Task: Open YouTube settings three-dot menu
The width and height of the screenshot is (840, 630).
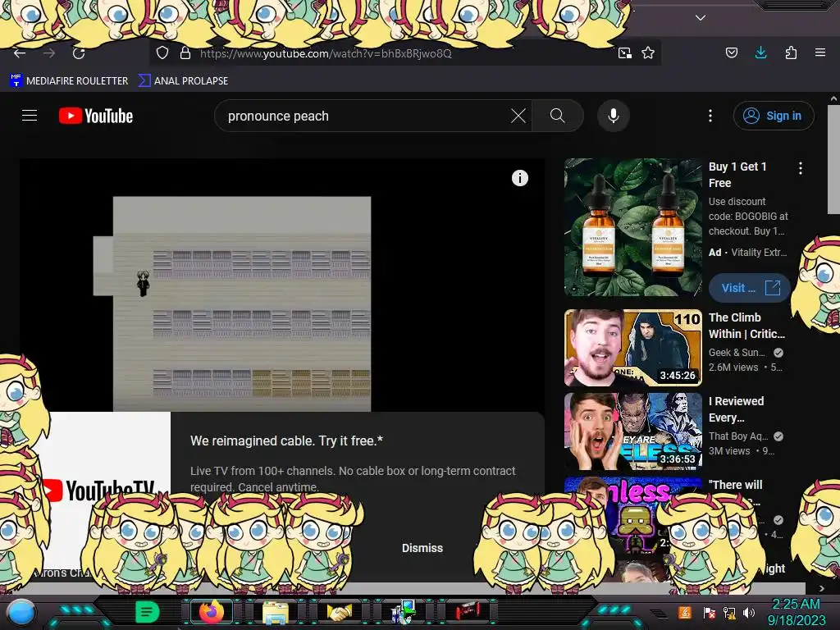Action: tap(710, 116)
